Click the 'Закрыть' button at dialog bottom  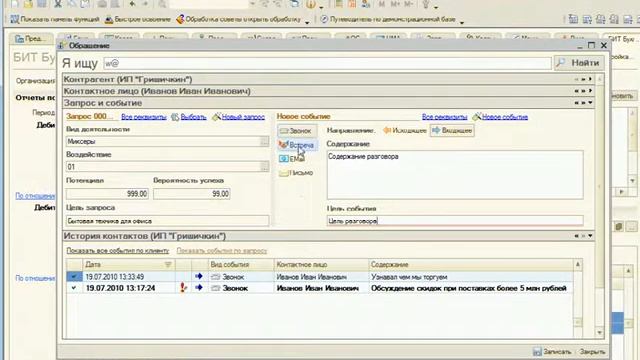click(x=592, y=351)
